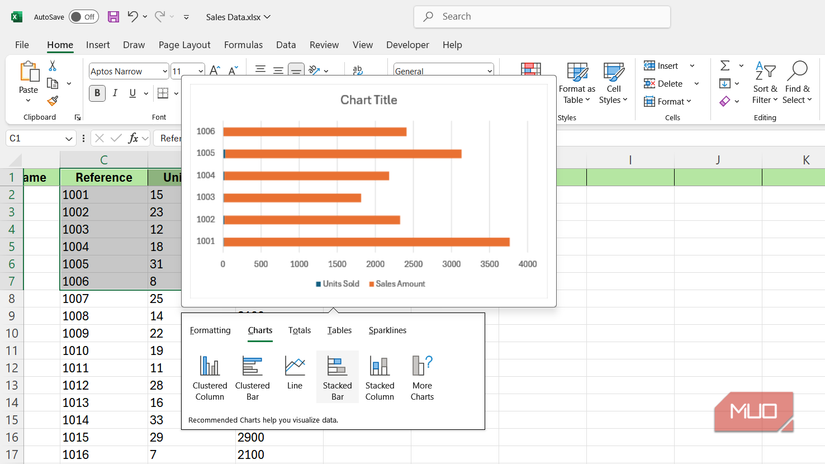Click the Save icon in title bar

coord(113,17)
